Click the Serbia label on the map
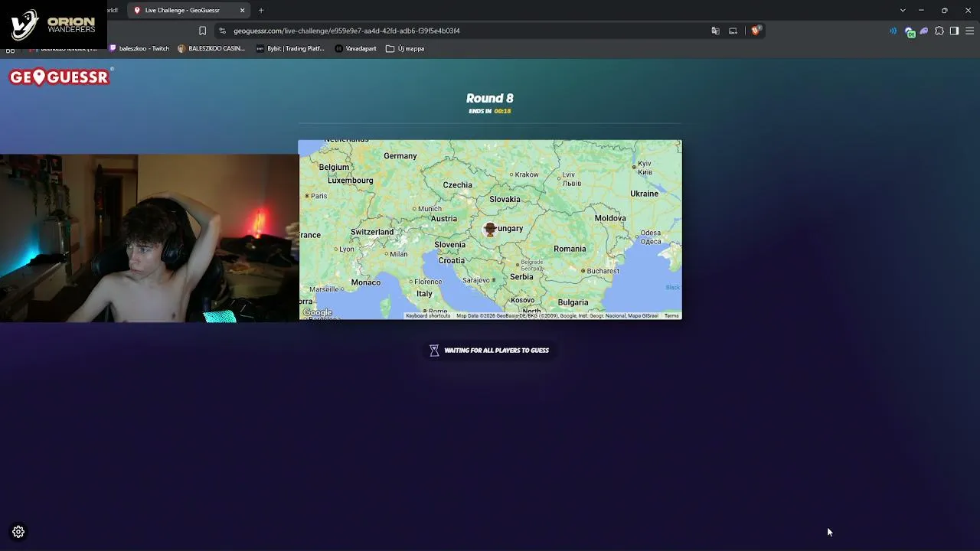Image resolution: width=980 pixels, height=551 pixels. tap(521, 276)
